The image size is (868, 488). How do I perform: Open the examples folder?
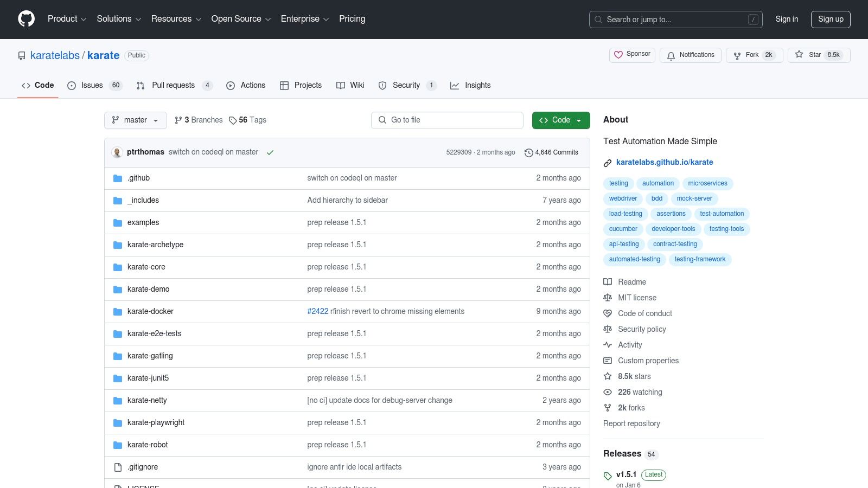143,223
